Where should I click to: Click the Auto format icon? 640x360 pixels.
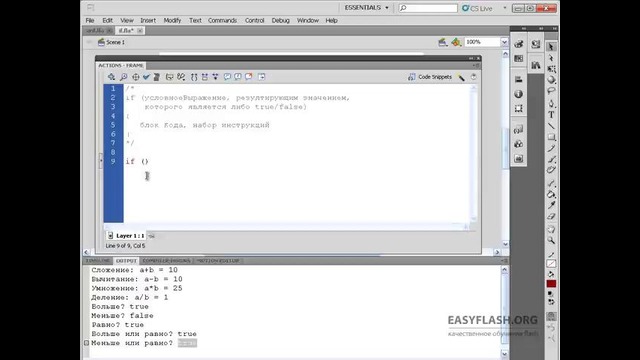pos(156,77)
